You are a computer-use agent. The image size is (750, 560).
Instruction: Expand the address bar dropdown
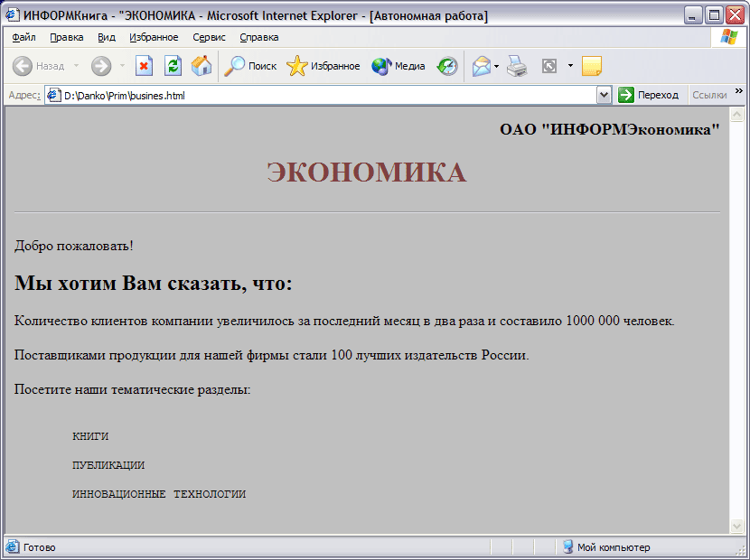(605, 95)
